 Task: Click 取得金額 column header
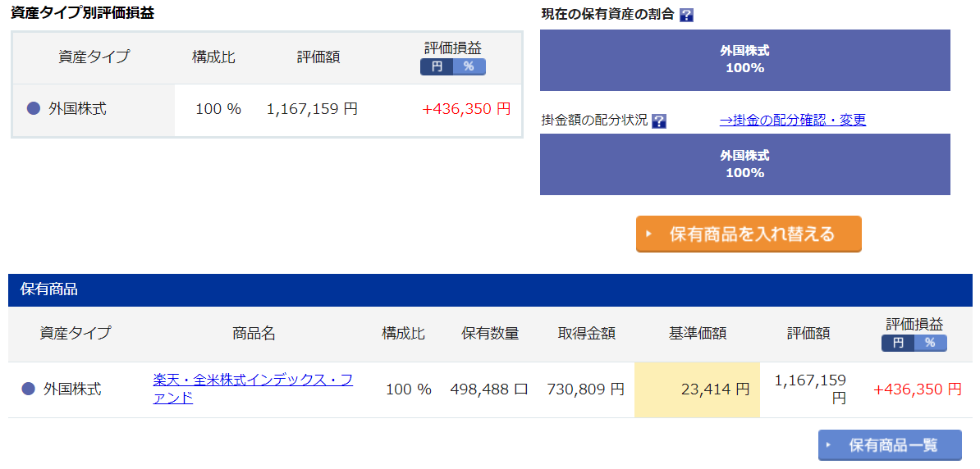pos(587,334)
